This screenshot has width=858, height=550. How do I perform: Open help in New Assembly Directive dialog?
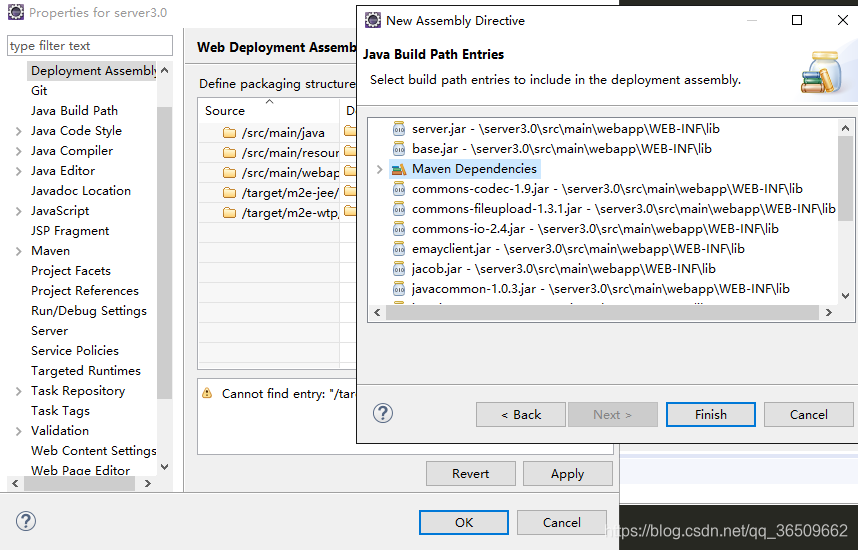[x=383, y=413]
